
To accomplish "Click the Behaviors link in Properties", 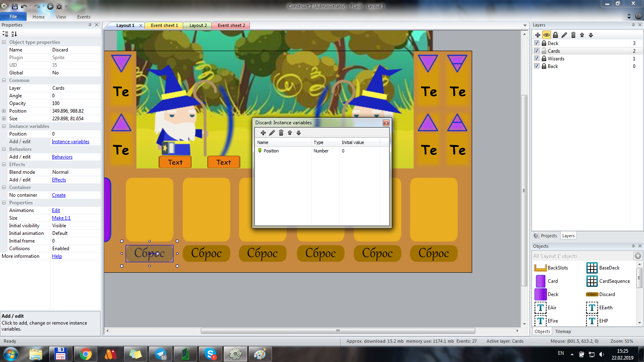I will 62,157.
